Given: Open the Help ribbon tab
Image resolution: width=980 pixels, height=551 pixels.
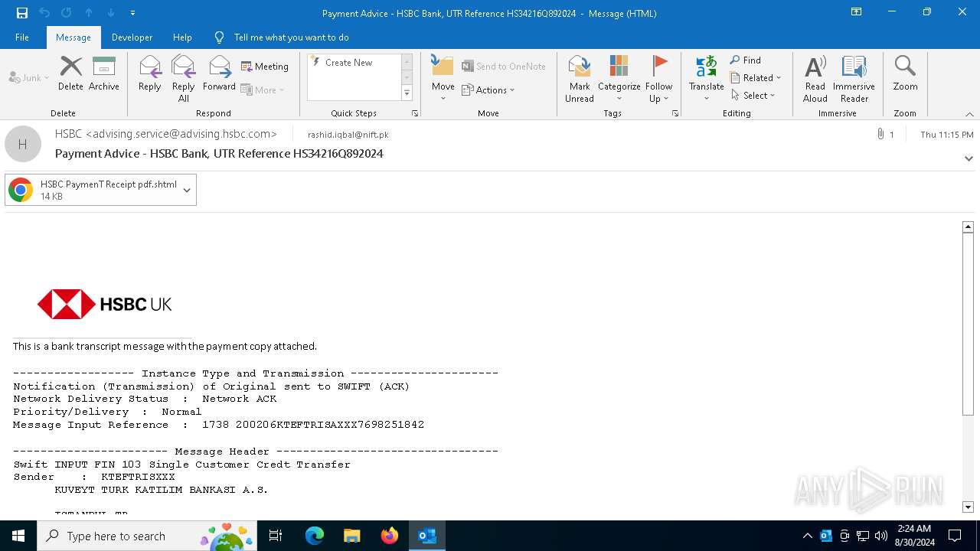Looking at the screenshot, I should (x=182, y=37).
